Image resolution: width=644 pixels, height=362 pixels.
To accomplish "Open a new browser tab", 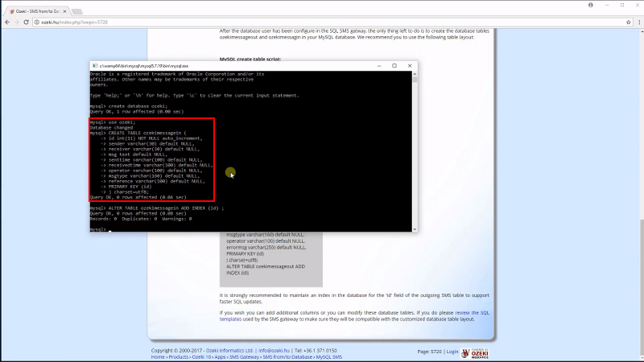I will pyautogui.click(x=77, y=11).
